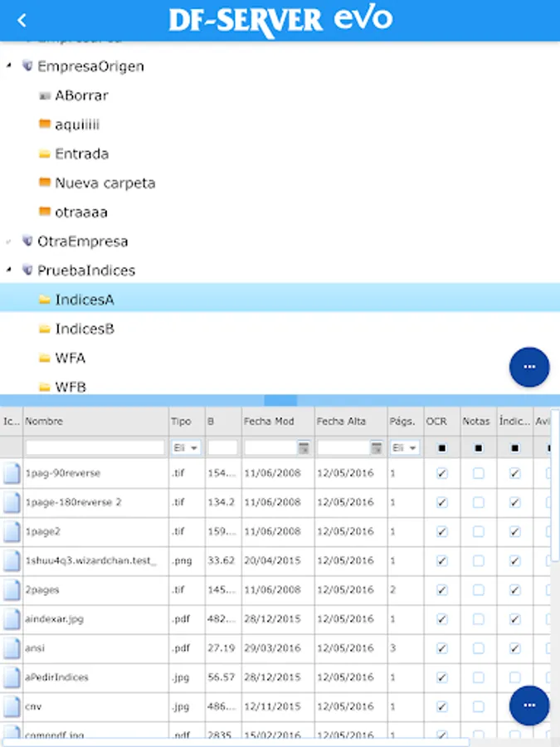The width and height of the screenshot is (560, 747).
Task: Go back using the header arrow
Action: pyautogui.click(x=22, y=20)
